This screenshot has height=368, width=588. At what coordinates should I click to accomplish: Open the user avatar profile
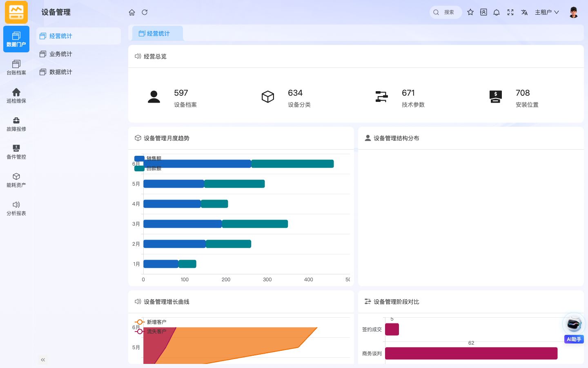pos(574,12)
